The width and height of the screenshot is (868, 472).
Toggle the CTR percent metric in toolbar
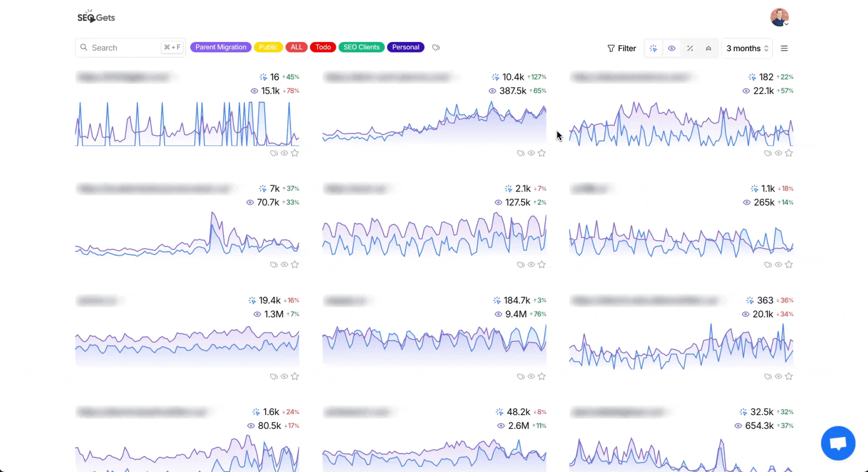[690, 49]
